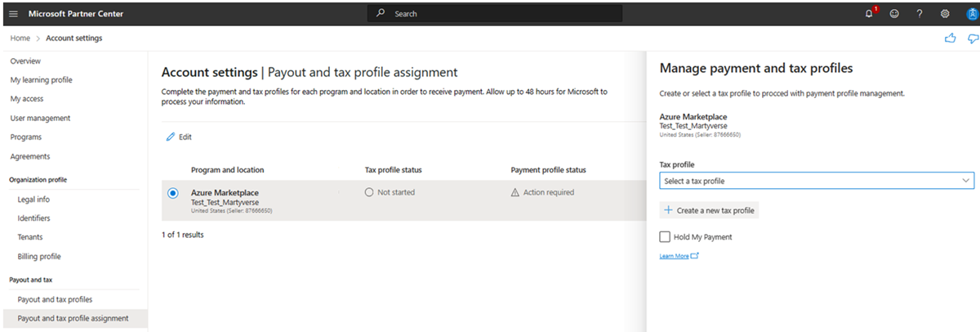Click the thumbs down icon
This screenshot has width=980, height=332.
(x=972, y=38)
